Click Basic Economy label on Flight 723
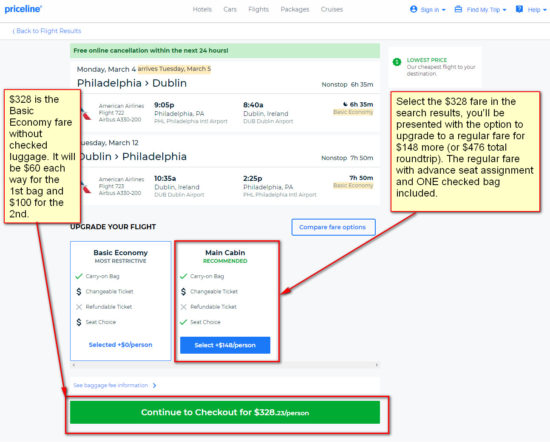Image resolution: width=550 pixels, height=442 pixels. 353,186
